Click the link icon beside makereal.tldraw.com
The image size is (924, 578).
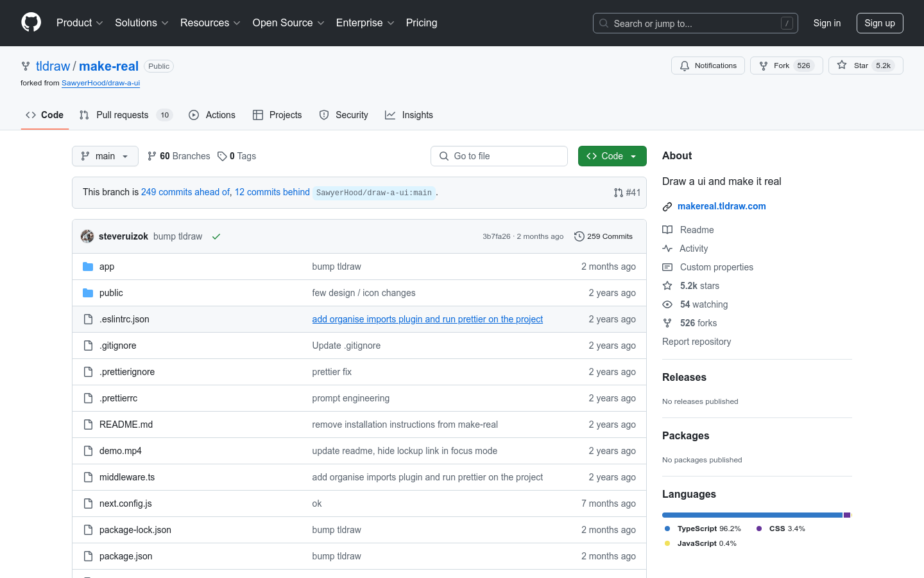point(667,207)
